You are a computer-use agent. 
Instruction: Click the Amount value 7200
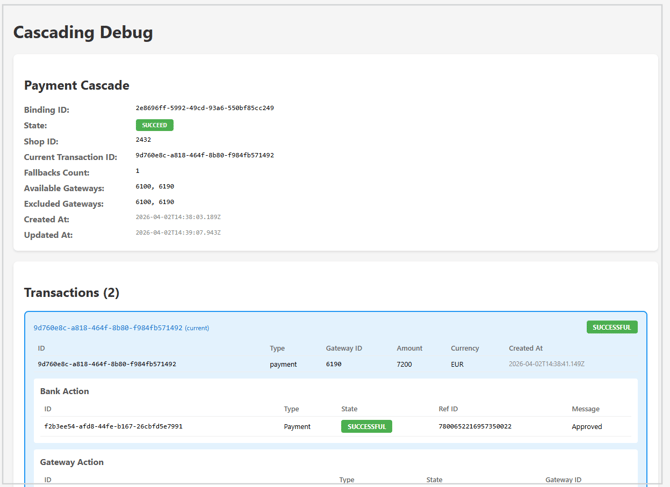(x=404, y=364)
